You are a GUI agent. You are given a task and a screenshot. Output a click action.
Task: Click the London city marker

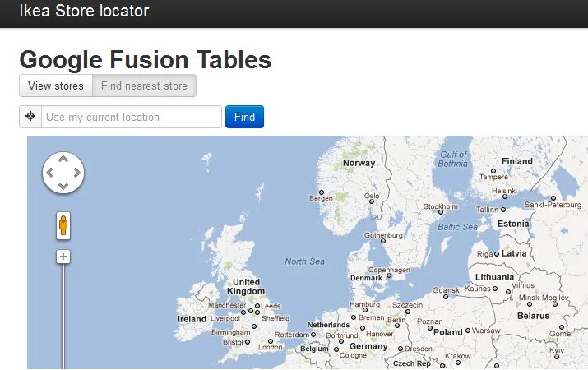tap(271, 341)
